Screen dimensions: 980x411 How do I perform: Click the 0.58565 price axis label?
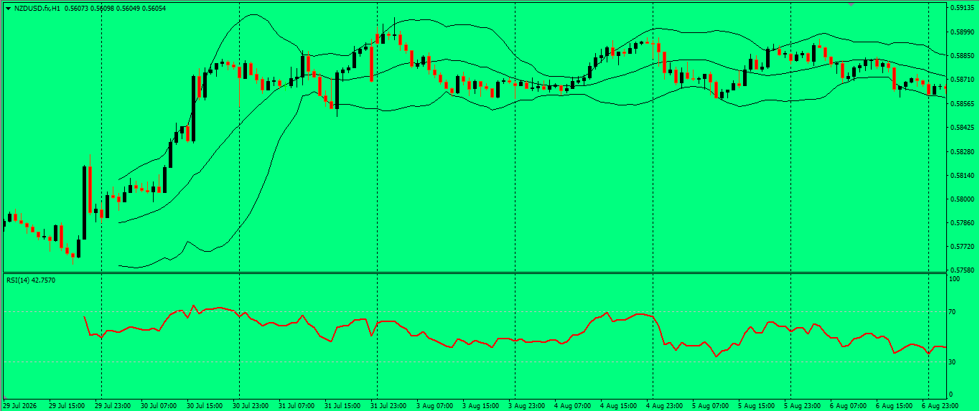[x=963, y=104]
